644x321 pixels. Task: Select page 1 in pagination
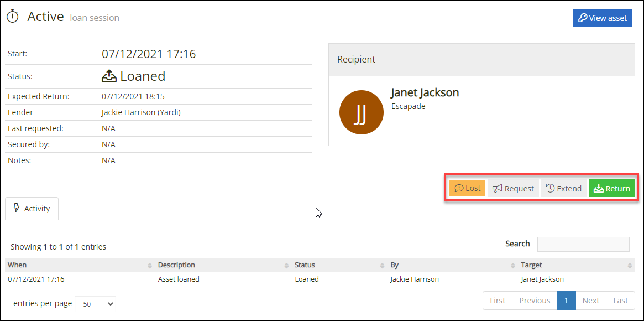[x=567, y=301]
